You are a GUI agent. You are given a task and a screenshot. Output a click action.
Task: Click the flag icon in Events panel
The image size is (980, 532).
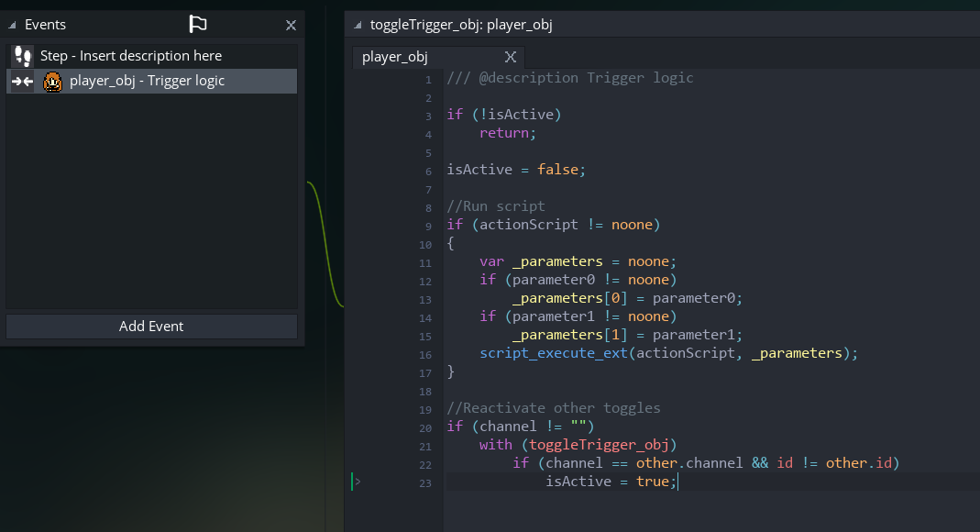pyautogui.click(x=197, y=25)
